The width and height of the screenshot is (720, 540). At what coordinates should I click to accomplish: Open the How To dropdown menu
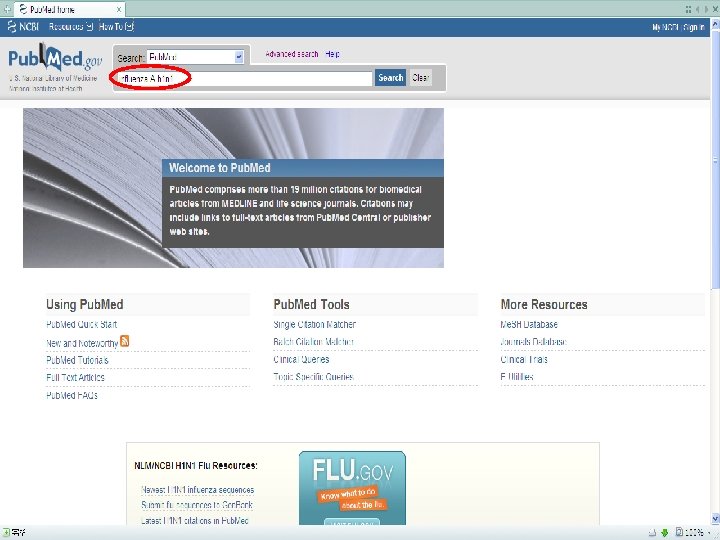(x=116, y=27)
